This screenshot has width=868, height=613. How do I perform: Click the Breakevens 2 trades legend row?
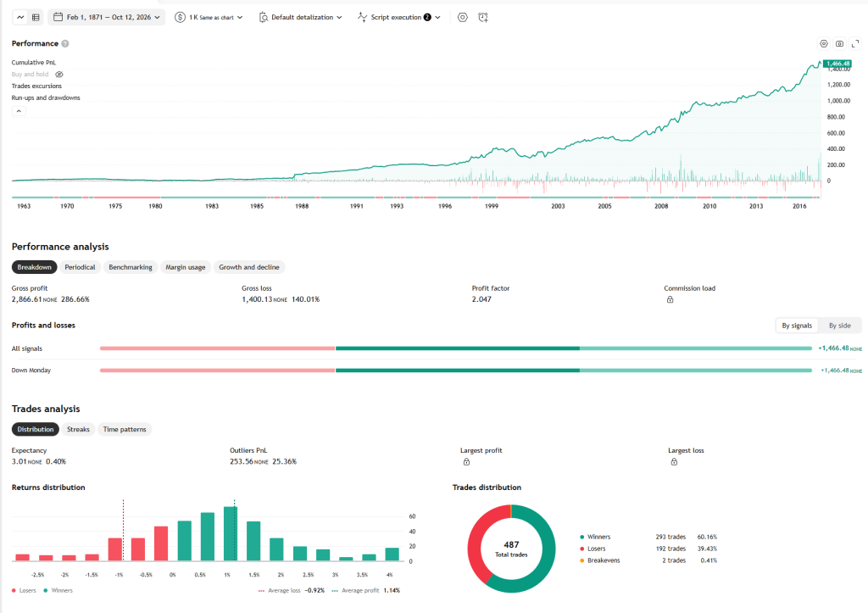tap(648, 560)
